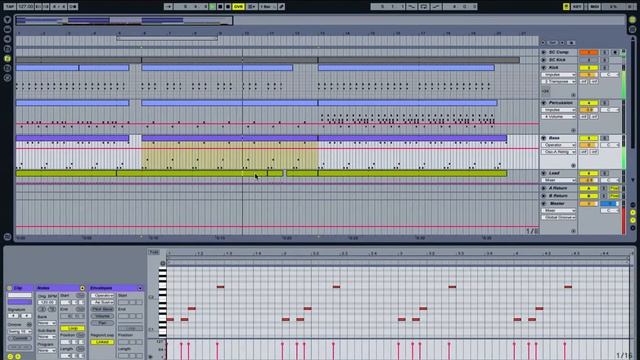Toggle the Follow button in transport
Viewport: 640px width, 360px height.
(168, 7)
